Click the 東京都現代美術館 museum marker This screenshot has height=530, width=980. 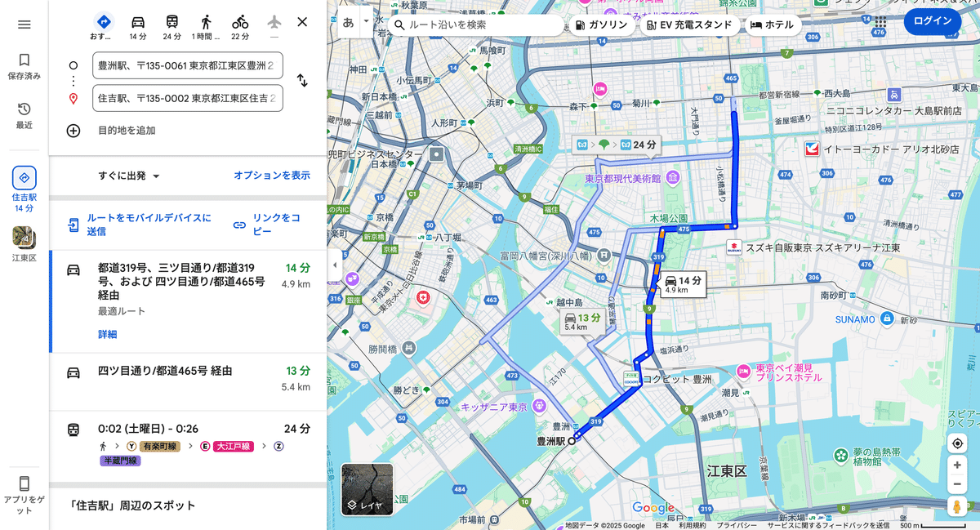tap(672, 178)
